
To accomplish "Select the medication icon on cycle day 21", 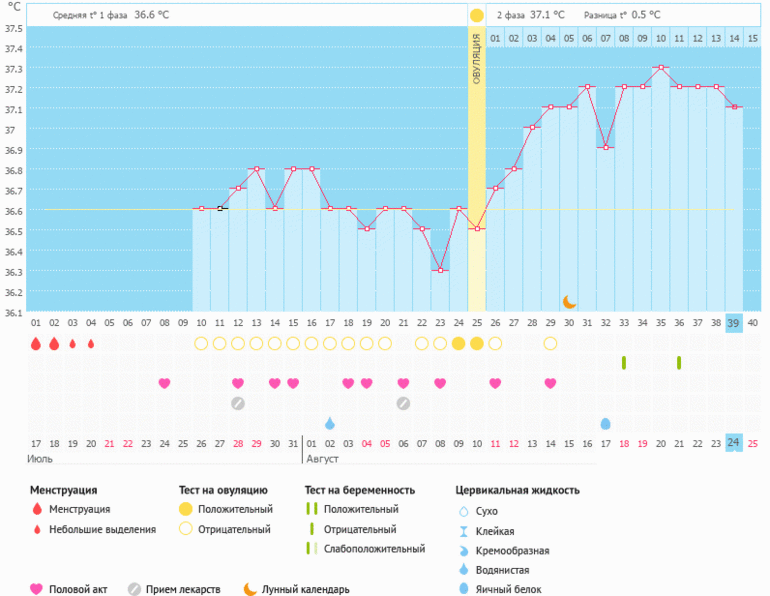I will point(403,403).
